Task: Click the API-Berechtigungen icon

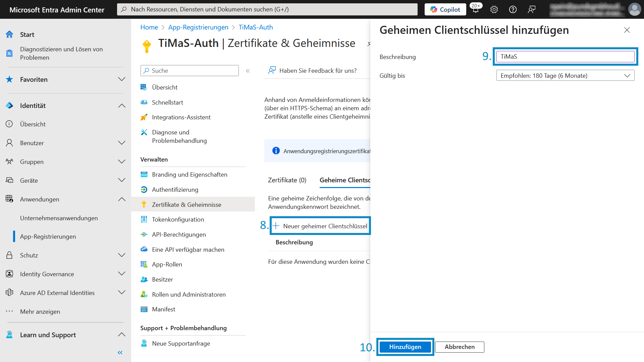Action: (x=144, y=235)
